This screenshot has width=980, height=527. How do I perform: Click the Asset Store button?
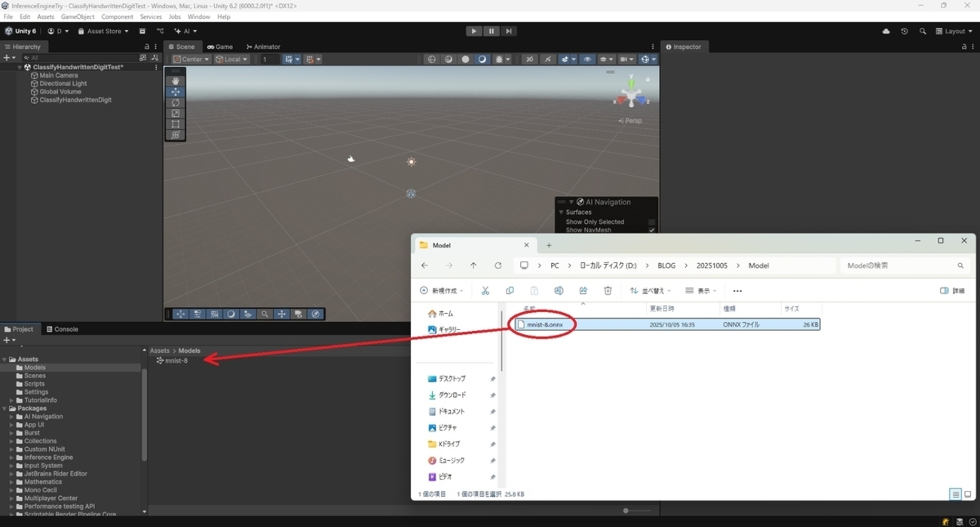click(104, 31)
